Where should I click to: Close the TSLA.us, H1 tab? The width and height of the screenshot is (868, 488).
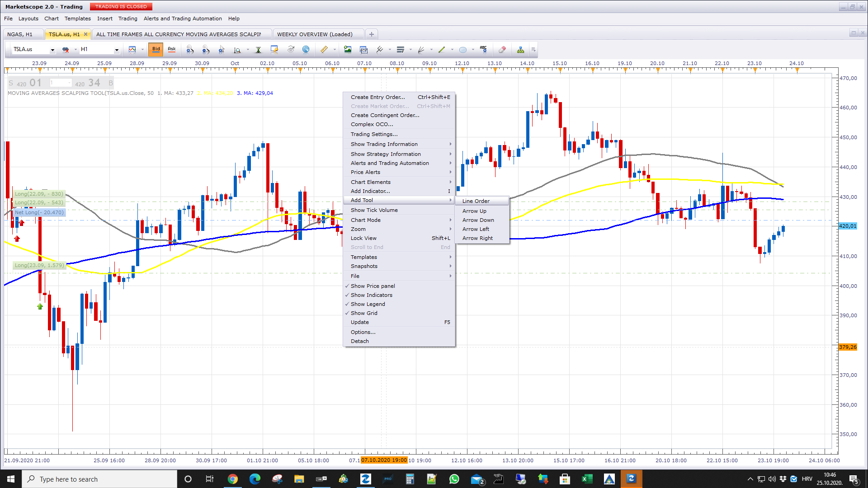point(85,34)
